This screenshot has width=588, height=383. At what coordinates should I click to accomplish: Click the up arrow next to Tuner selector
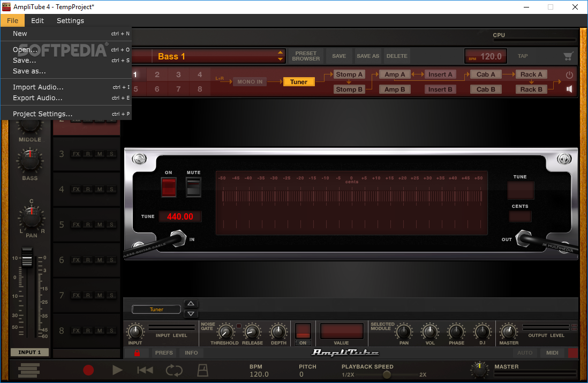191,304
